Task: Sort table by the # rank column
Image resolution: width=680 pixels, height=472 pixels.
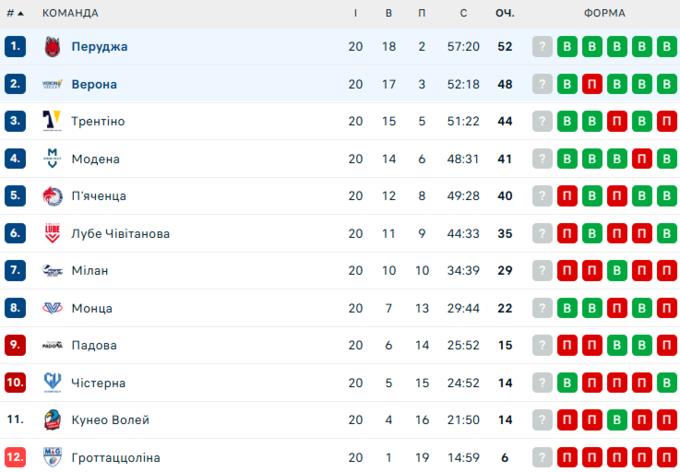Action: coord(14,13)
